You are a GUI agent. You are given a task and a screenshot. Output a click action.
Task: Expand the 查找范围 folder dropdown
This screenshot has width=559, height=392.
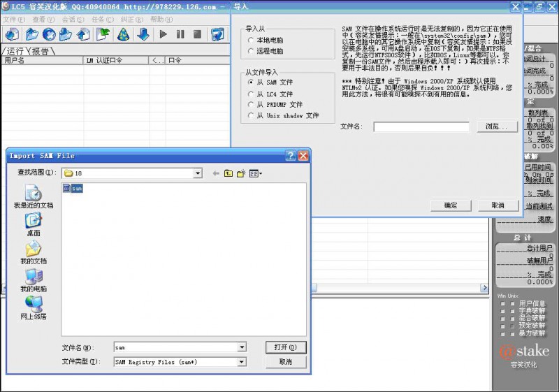point(198,173)
